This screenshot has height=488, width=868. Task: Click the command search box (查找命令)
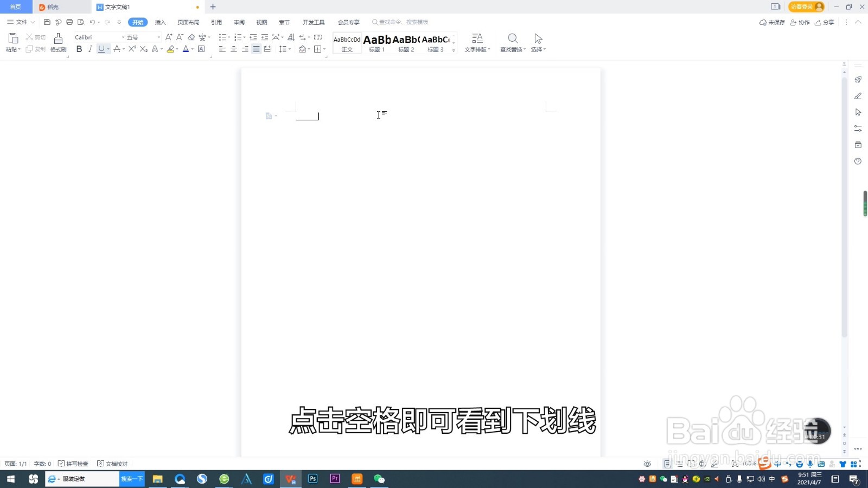tap(400, 22)
